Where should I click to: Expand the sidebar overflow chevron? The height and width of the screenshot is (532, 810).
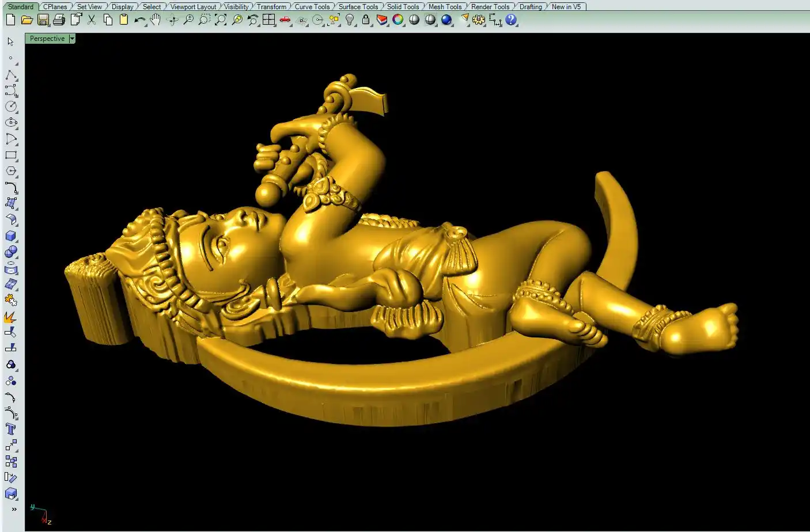coord(14,509)
